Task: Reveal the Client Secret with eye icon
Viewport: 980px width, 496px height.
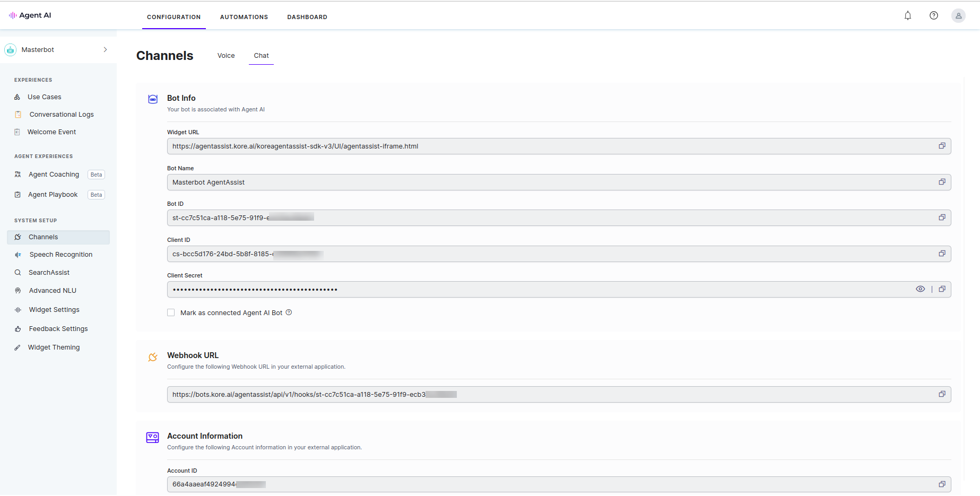Action: (x=920, y=289)
